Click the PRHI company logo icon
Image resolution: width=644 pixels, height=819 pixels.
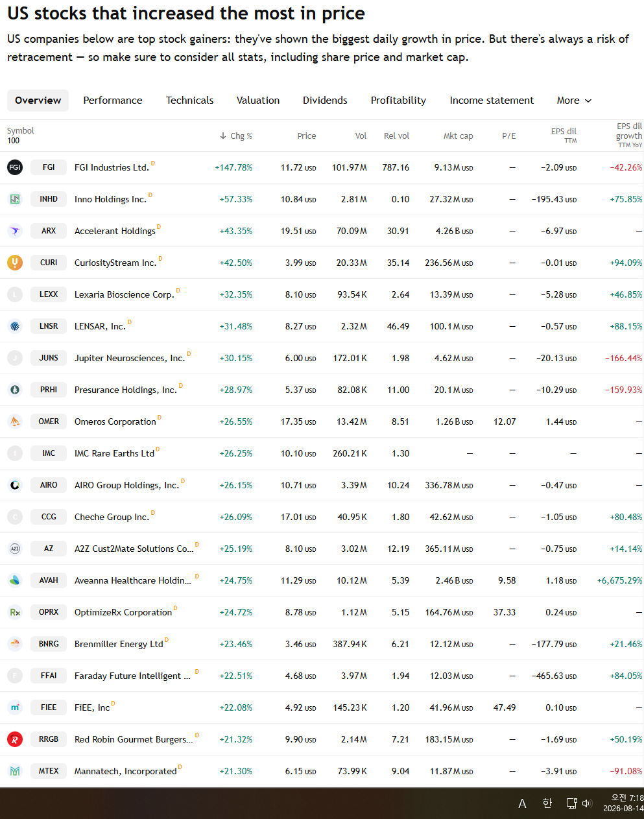(15, 390)
